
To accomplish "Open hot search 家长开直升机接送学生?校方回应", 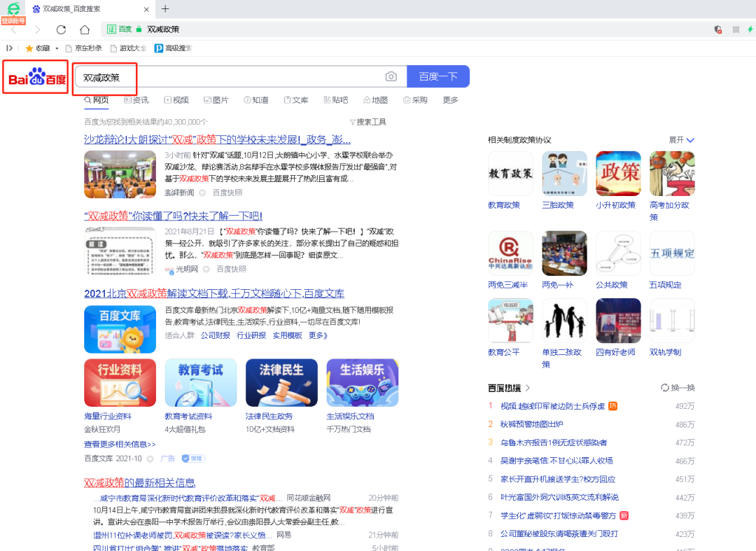I will point(558,479).
